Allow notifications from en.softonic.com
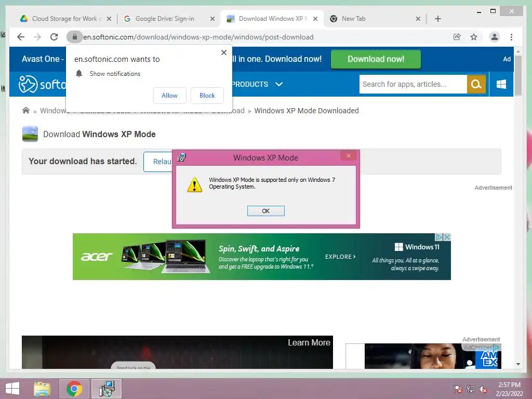 point(170,96)
